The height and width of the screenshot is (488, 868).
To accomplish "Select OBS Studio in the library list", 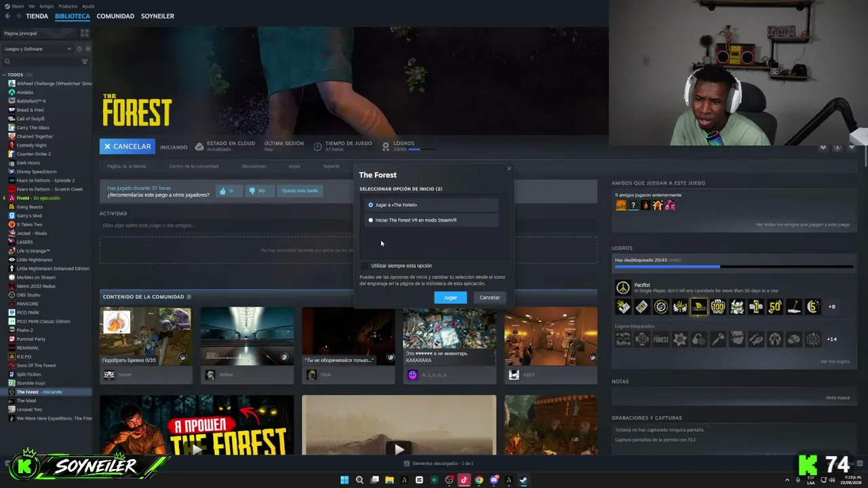I will point(28,295).
